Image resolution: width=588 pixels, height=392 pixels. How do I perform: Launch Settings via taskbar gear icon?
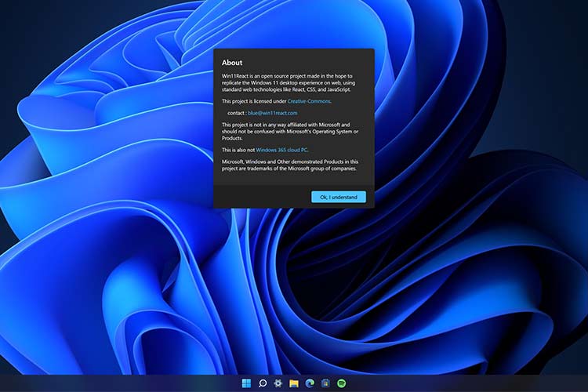278,383
